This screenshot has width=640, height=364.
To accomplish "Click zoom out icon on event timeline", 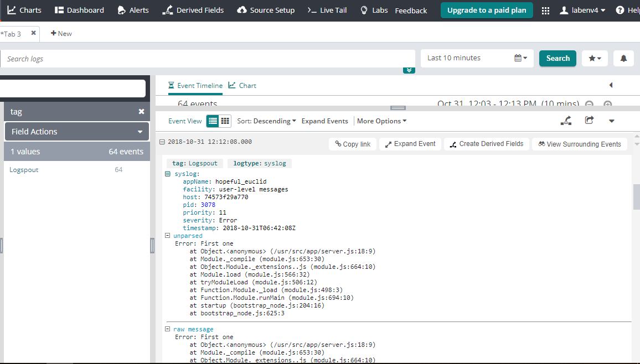I will tap(590, 105).
